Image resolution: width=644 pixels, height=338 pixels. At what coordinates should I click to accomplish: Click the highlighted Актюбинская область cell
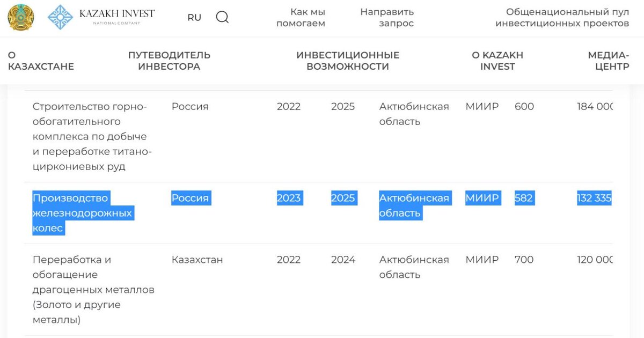pos(414,205)
